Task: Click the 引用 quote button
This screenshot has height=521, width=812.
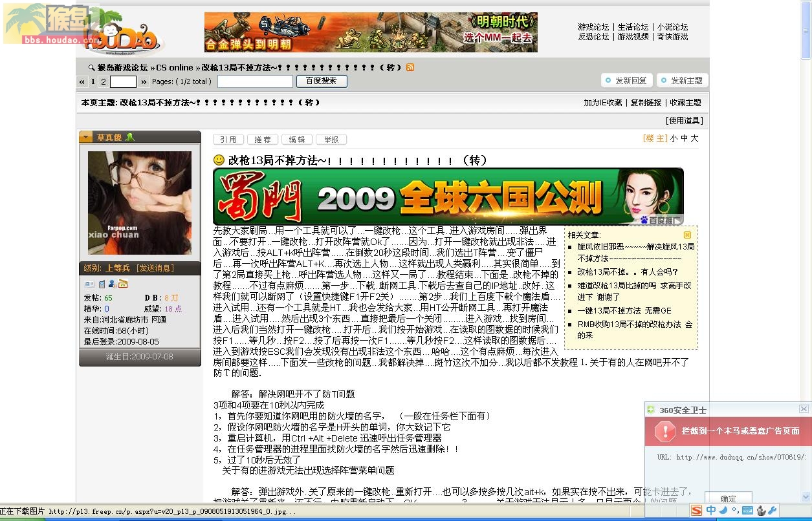Action: (x=228, y=140)
